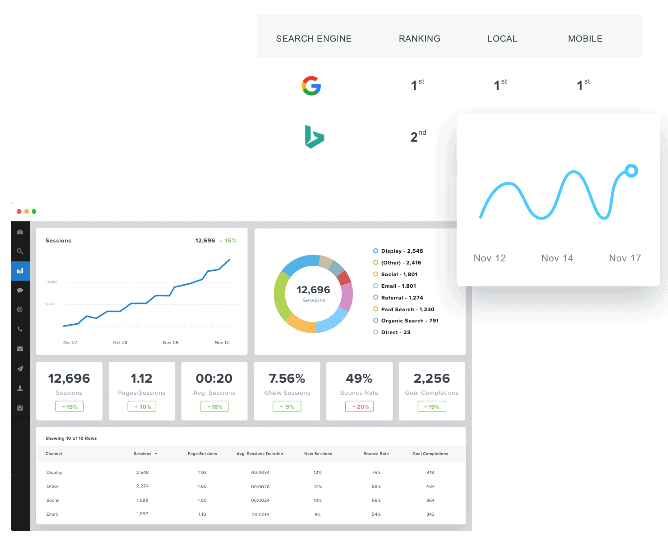Screen dimensions: 668x543
Task: Click the red -20% Bounce Rate badge
Action: (360, 407)
